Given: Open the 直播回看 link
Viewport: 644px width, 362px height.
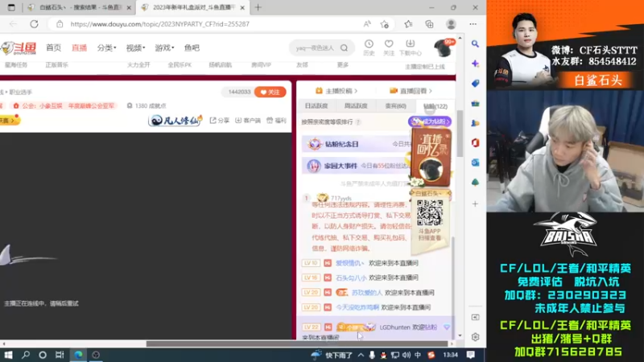Looking at the screenshot, I should pos(411,91).
